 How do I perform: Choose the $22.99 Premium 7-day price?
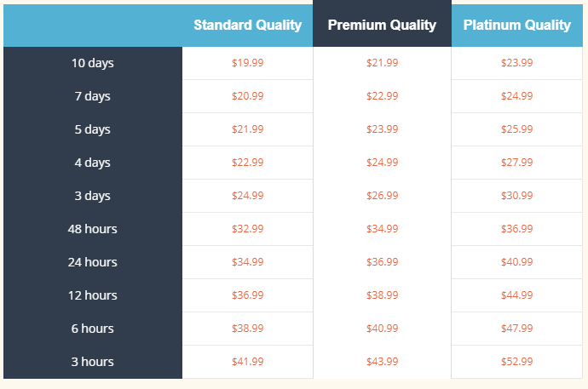tap(382, 96)
